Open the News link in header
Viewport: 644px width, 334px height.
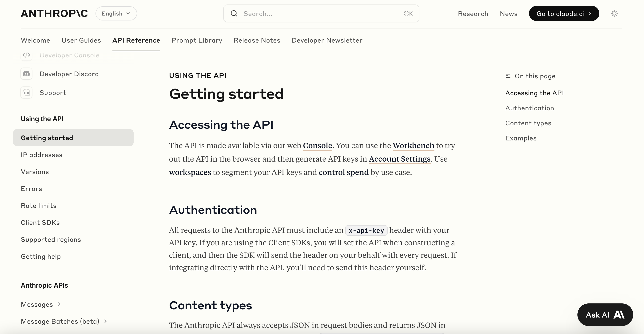509,13
